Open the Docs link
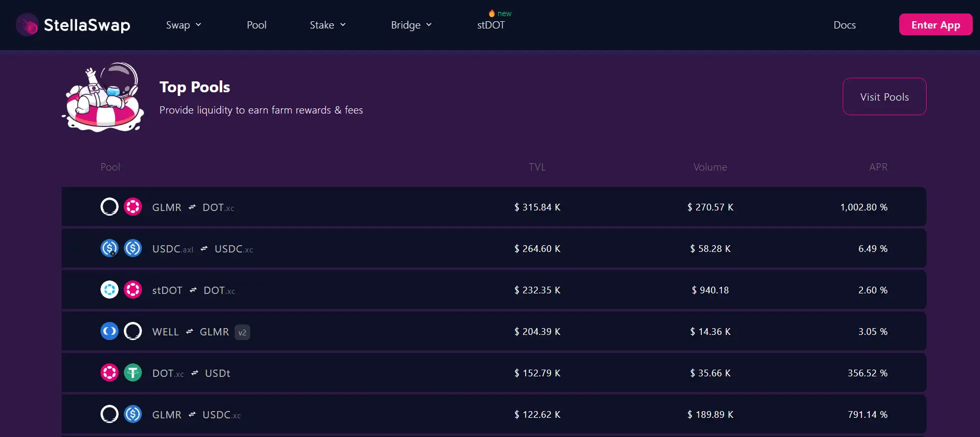This screenshot has height=437, width=980. (844, 25)
